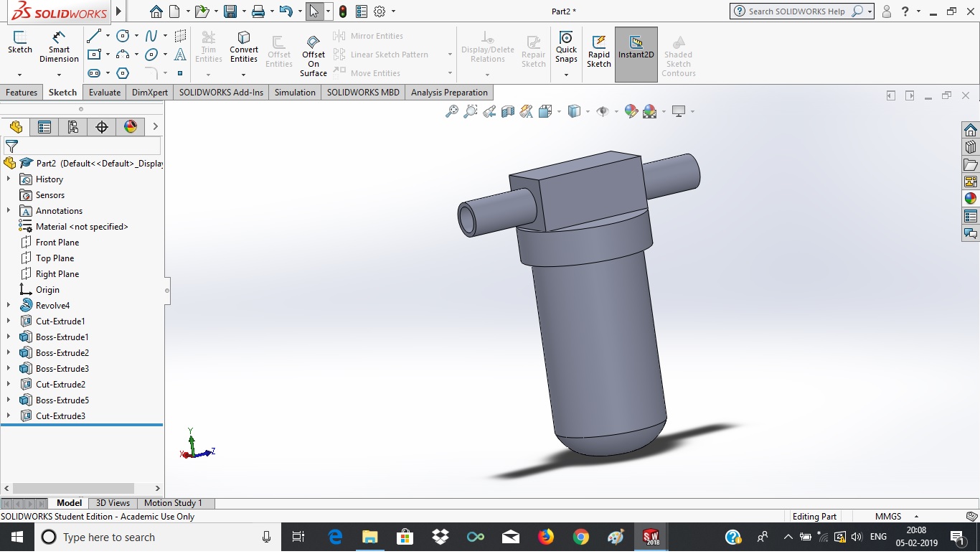Viewport: 980px width, 554px height.
Task: Open Google Chrome from the taskbar
Action: coord(580,537)
